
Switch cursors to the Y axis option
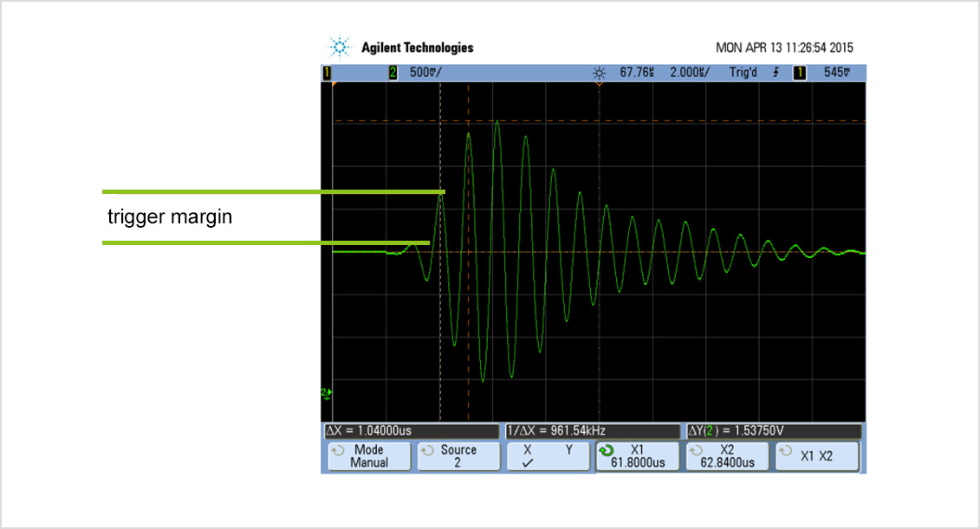coord(569,450)
